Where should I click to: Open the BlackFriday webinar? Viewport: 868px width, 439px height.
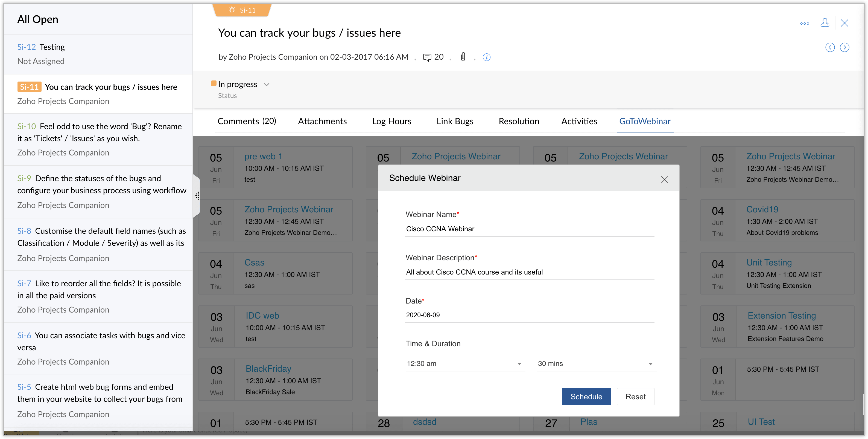(268, 368)
